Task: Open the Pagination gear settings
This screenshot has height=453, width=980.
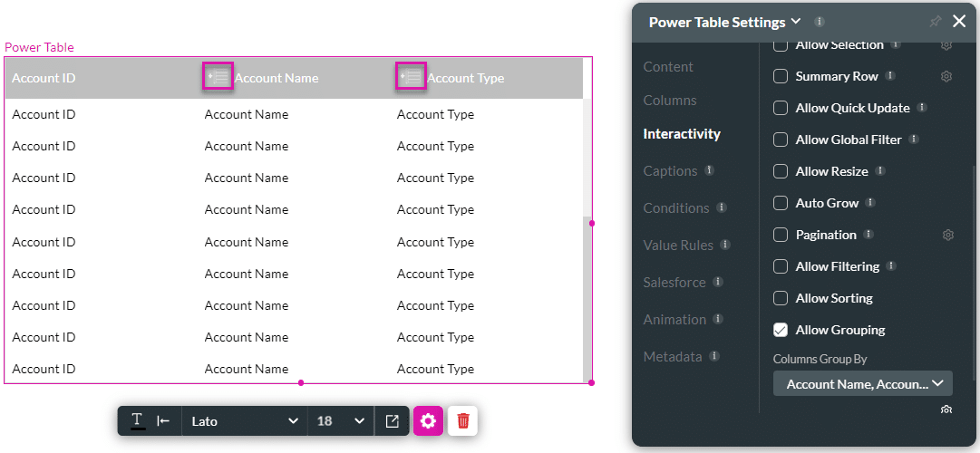Action: click(x=947, y=235)
